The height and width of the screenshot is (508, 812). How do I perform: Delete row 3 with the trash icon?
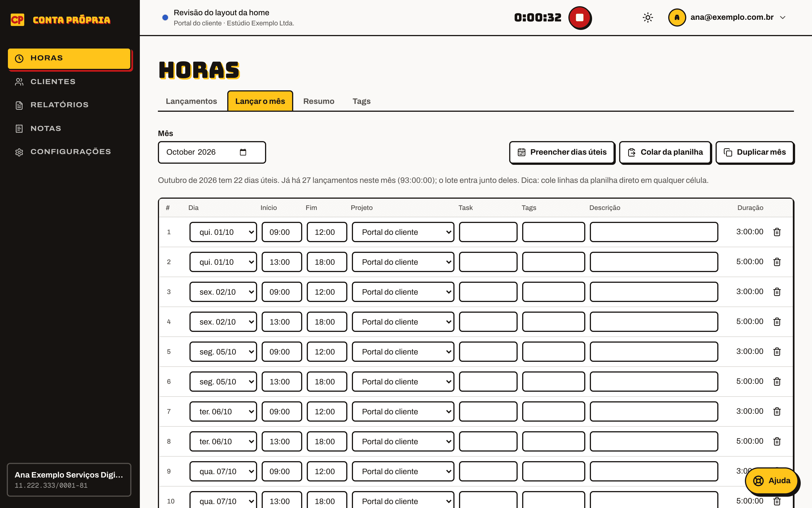click(x=777, y=292)
